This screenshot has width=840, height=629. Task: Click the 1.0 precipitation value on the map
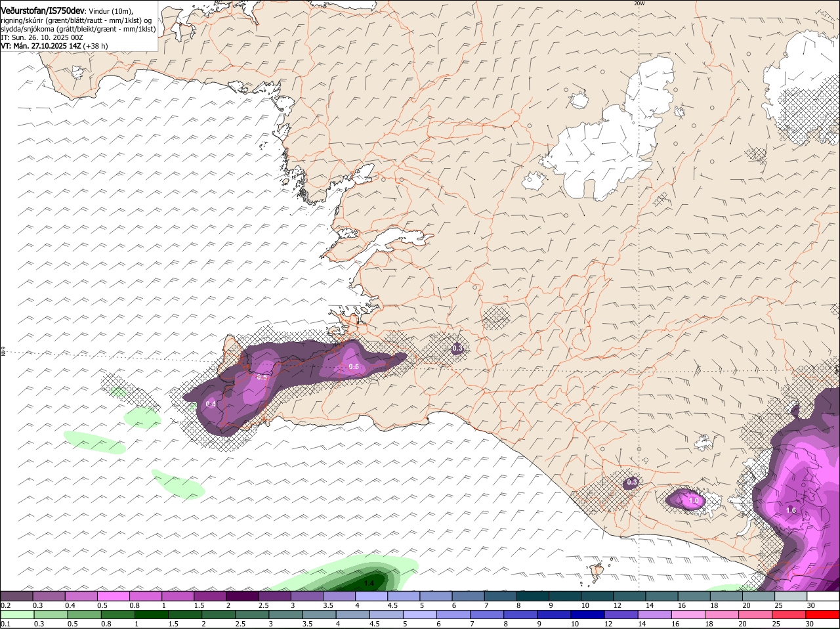[694, 501]
